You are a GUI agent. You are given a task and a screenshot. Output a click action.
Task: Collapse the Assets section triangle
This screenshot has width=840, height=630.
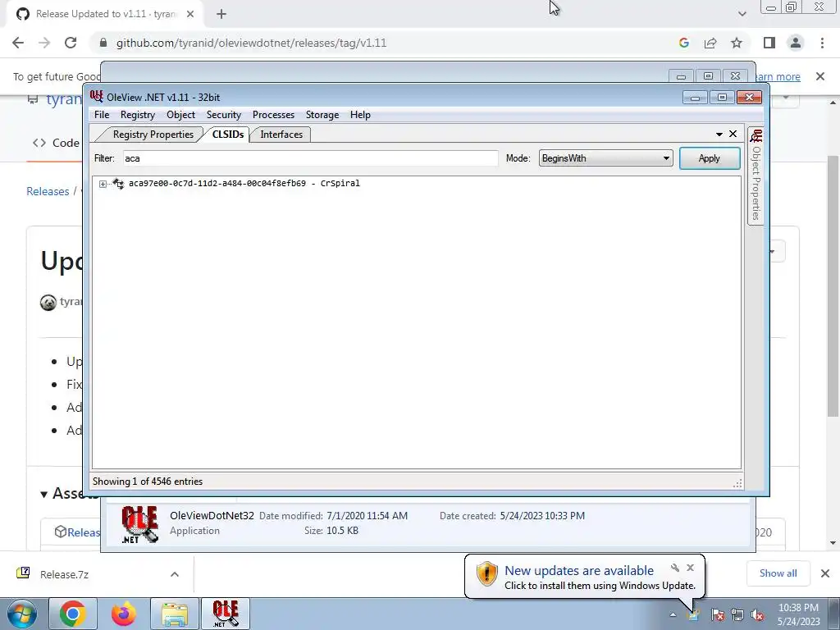[x=44, y=494]
